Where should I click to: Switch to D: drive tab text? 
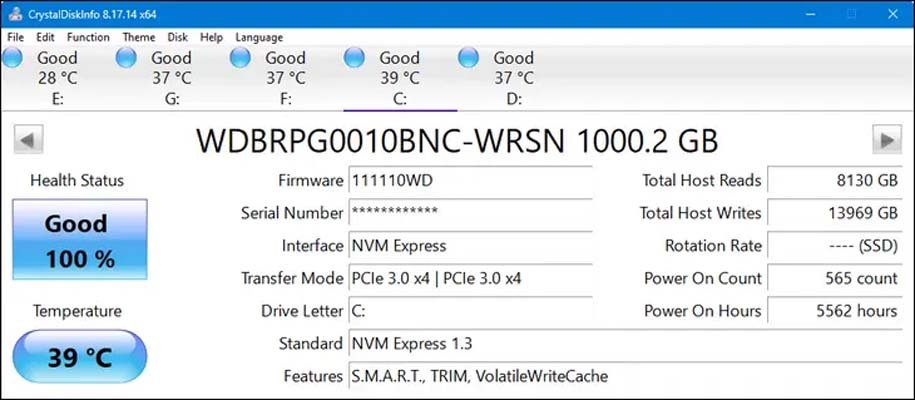(514, 99)
